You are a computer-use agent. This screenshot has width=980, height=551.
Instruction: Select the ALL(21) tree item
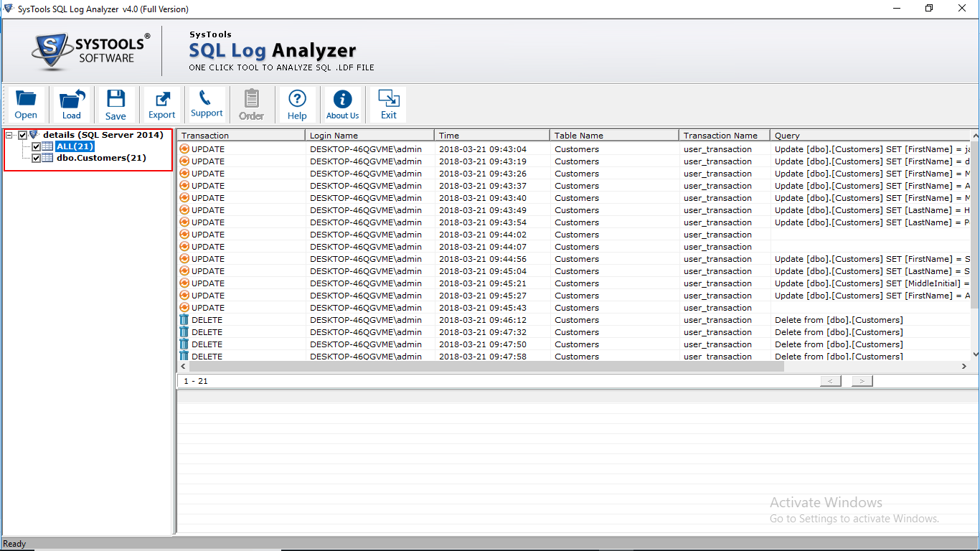[x=75, y=146]
